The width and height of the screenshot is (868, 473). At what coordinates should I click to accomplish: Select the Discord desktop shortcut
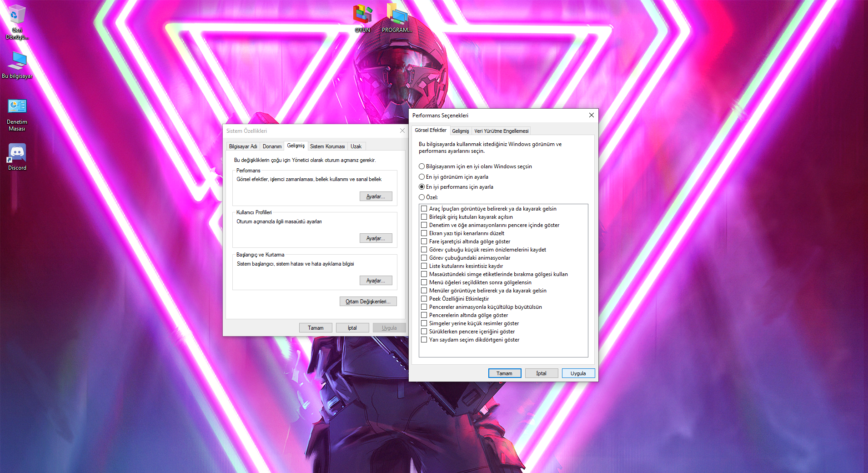[17, 157]
